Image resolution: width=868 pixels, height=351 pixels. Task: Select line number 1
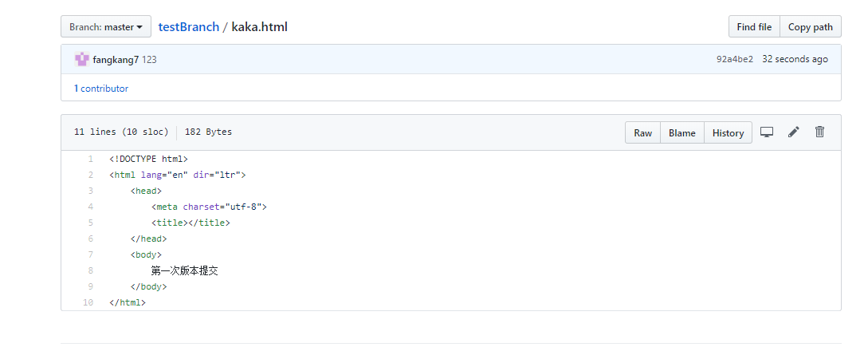point(90,159)
